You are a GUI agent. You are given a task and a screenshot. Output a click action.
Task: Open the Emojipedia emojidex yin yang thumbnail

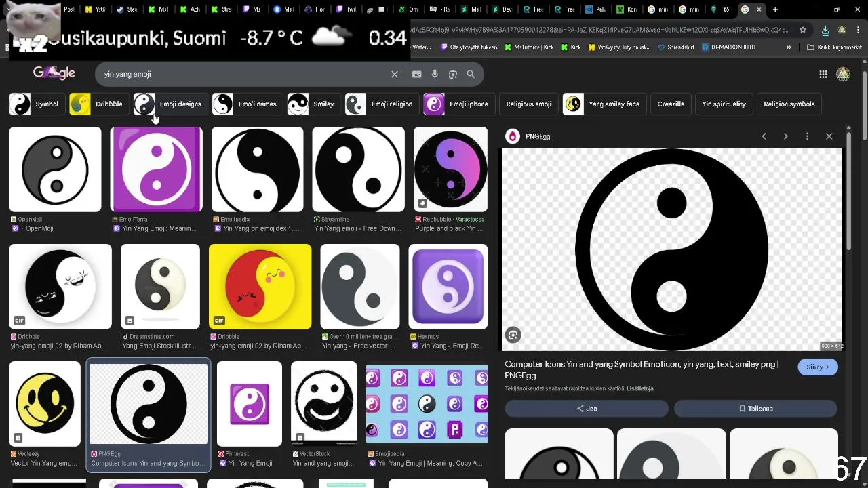257,169
